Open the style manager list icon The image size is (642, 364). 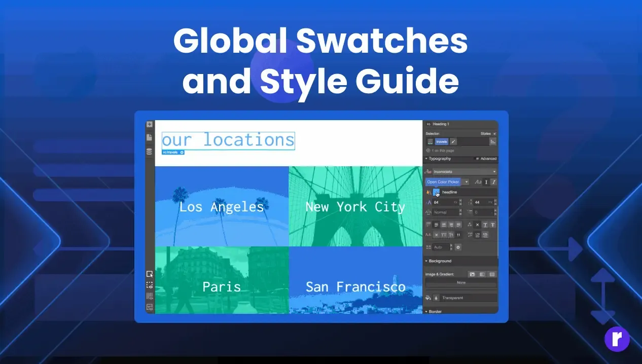(x=493, y=141)
